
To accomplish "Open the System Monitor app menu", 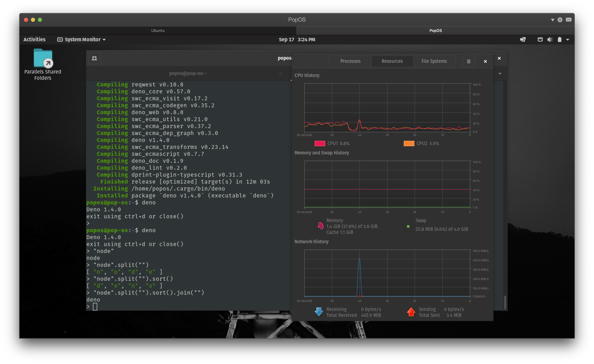I will [x=82, y=40].
